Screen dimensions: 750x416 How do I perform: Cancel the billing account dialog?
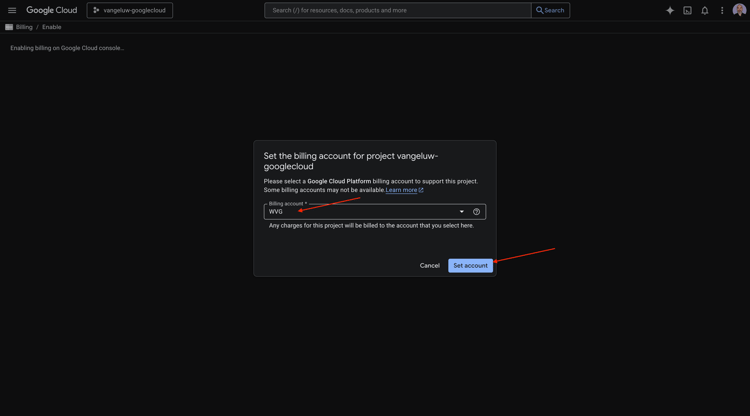pyautogui.click(x=430, y=265)
